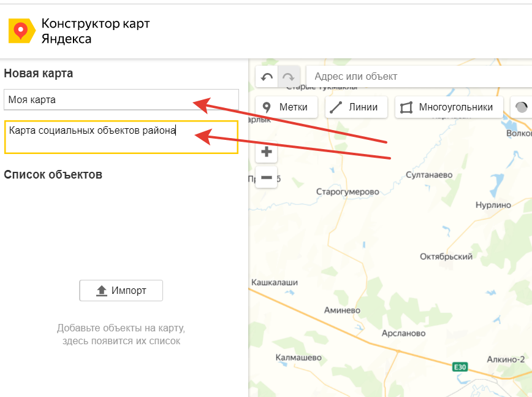Screen dimensions: 532x397
Task: Undo the last map edit
Action: pos(267,77)
